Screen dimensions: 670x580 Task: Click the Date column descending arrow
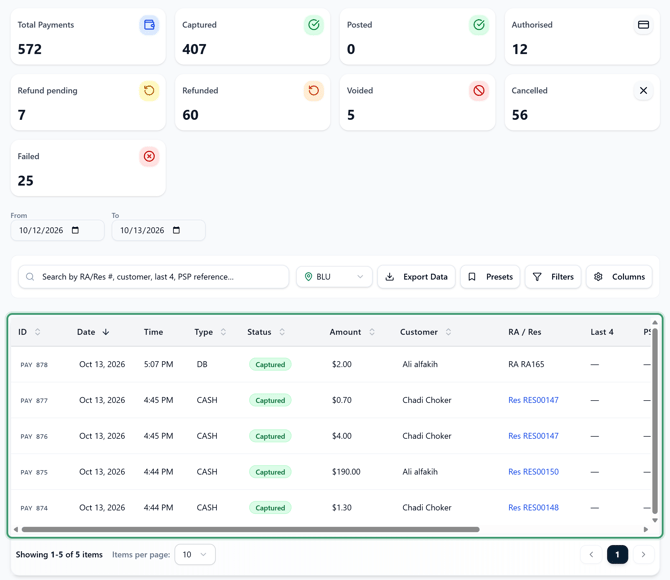point(106,332)
